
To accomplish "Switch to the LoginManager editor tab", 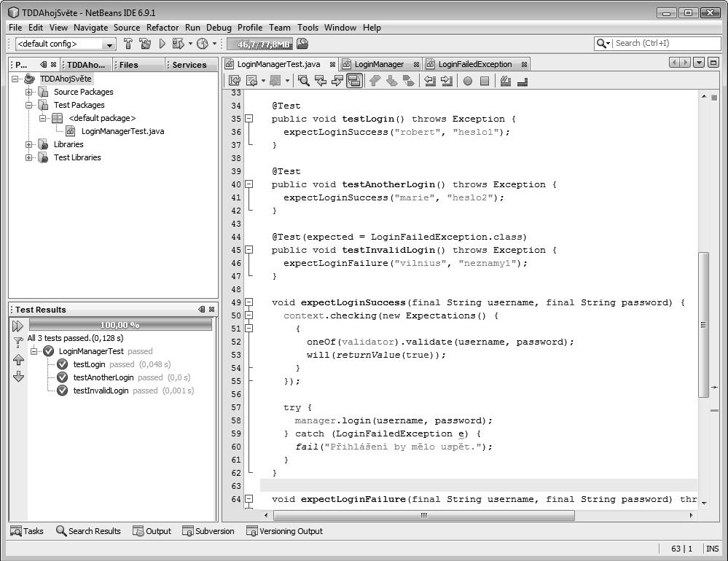I will tap(380, 64).
